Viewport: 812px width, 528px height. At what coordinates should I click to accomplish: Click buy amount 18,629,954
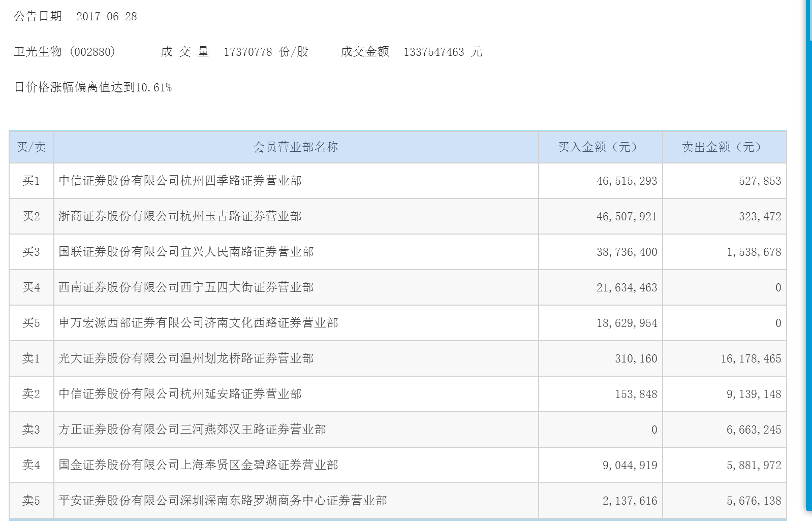tap(627, 323)
